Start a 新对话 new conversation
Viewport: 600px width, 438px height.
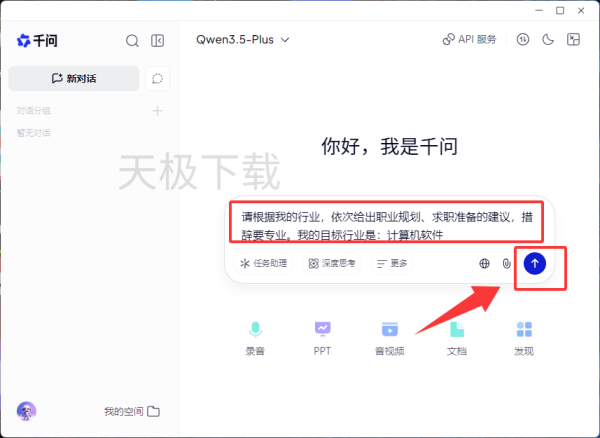click(x=73, y=78)
